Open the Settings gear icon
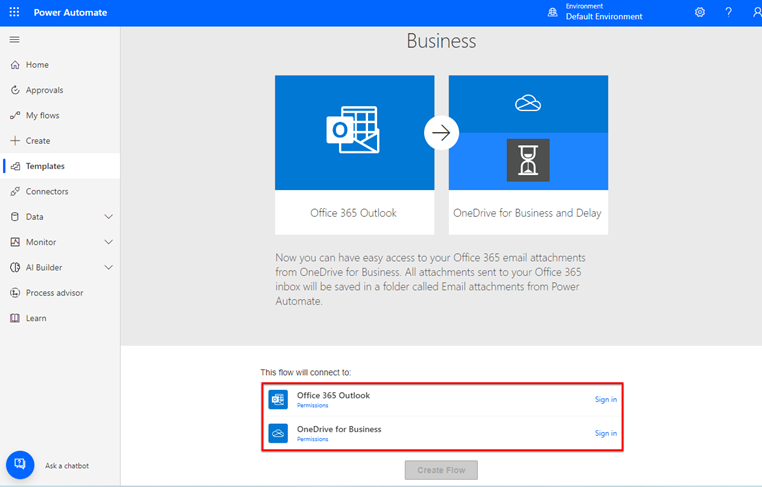This screenshot has height=487, width=762. pos(700,12)
